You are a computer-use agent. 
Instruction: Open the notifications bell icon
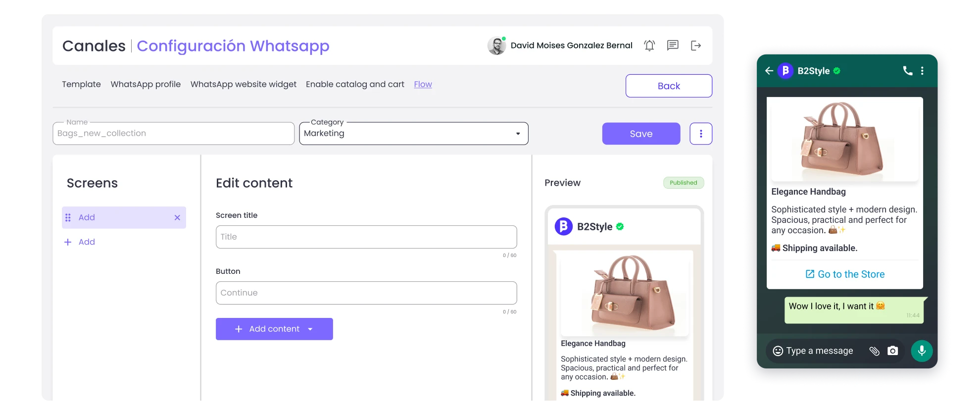click(649, 46)
